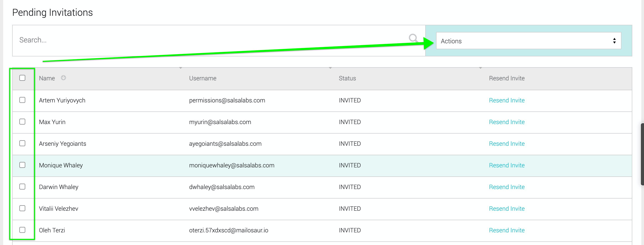
Task: Click the name Oleh Terzi
Action: (52, 230)
